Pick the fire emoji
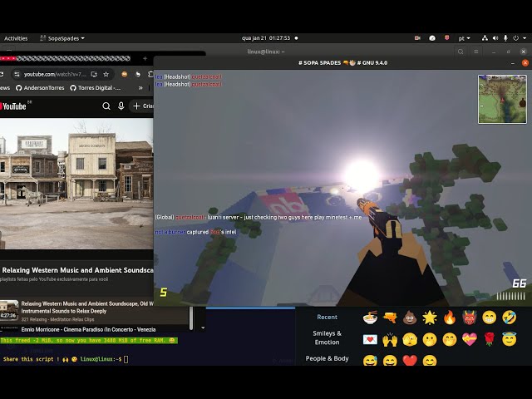This screenshot has height=399, width=532. tap(450, 318)
